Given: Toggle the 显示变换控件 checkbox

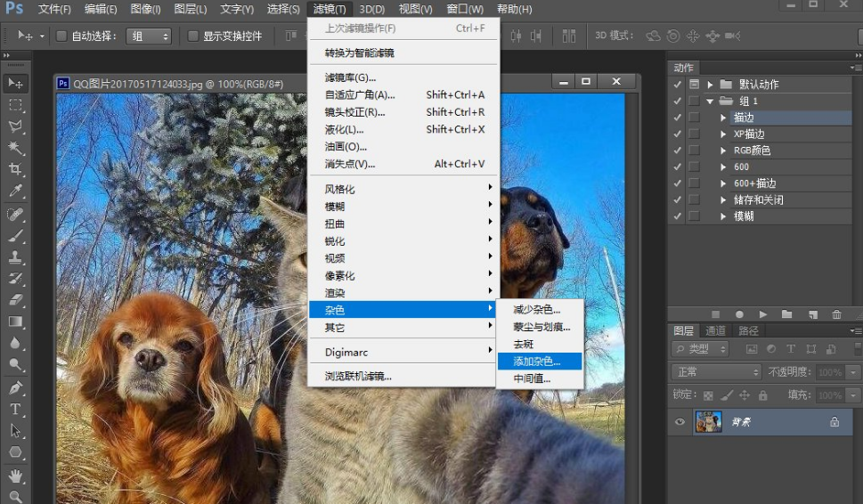Looking at the screenshot, I should click(x=193, y=37).
